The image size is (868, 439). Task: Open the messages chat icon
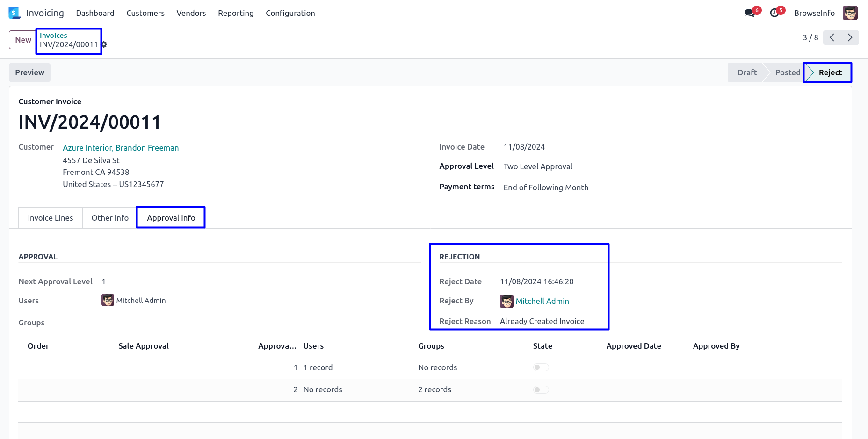click(x=750, y=13)
